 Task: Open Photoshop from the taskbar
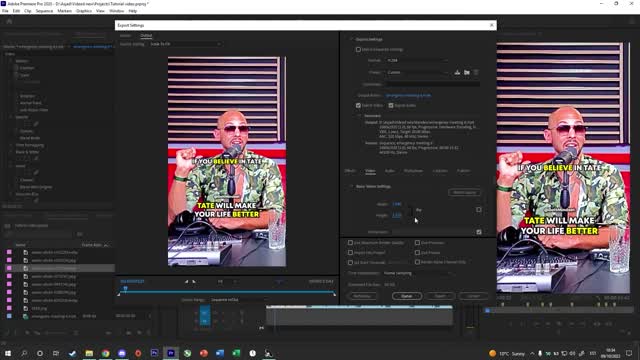pos(154,353)
